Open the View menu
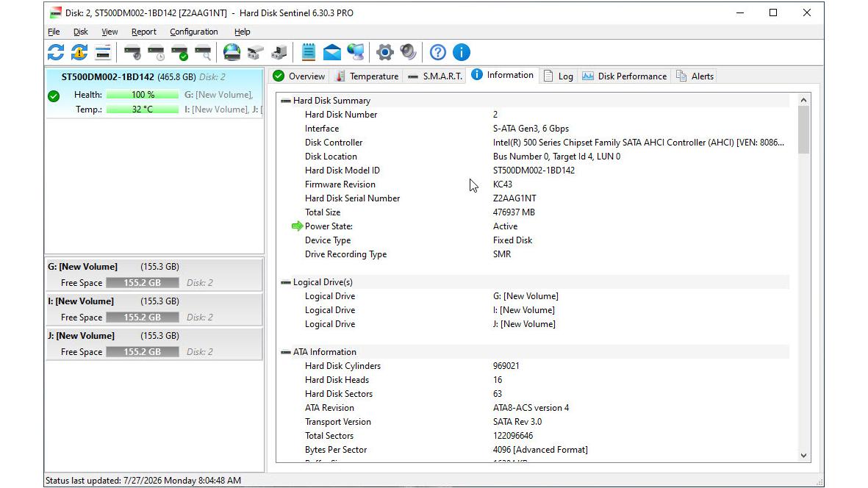Screen dimensions: 868x488 (110, 32)
